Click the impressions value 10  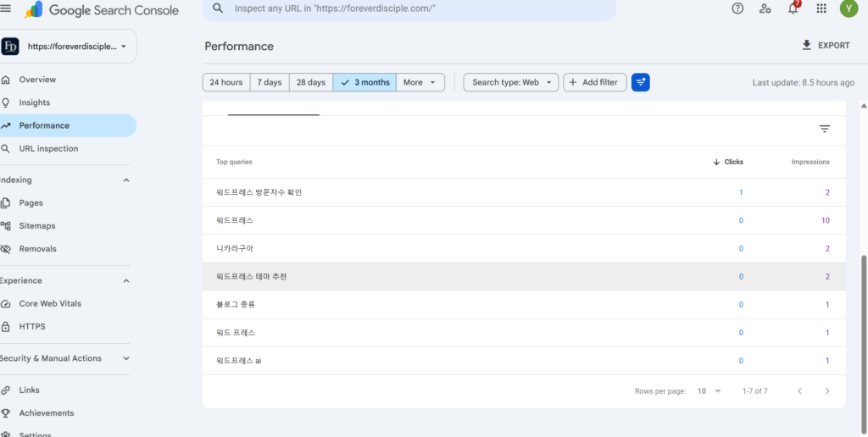(x=826, y=220)
